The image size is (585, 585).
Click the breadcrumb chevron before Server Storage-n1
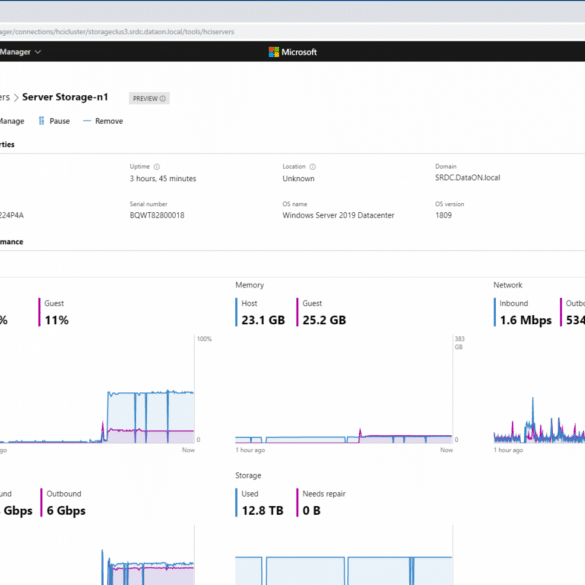click(x=16, y=98)
